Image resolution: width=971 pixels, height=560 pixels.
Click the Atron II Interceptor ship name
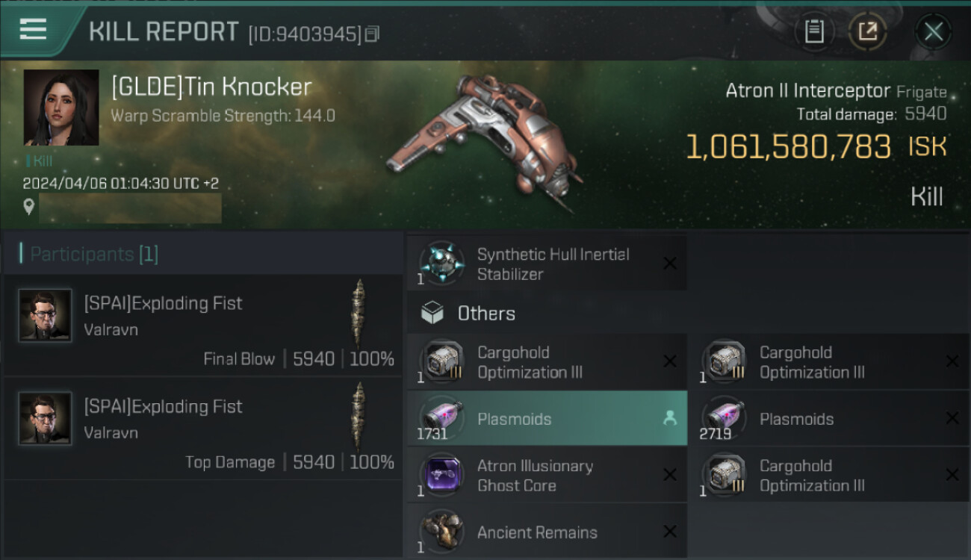tap(807, 91)
